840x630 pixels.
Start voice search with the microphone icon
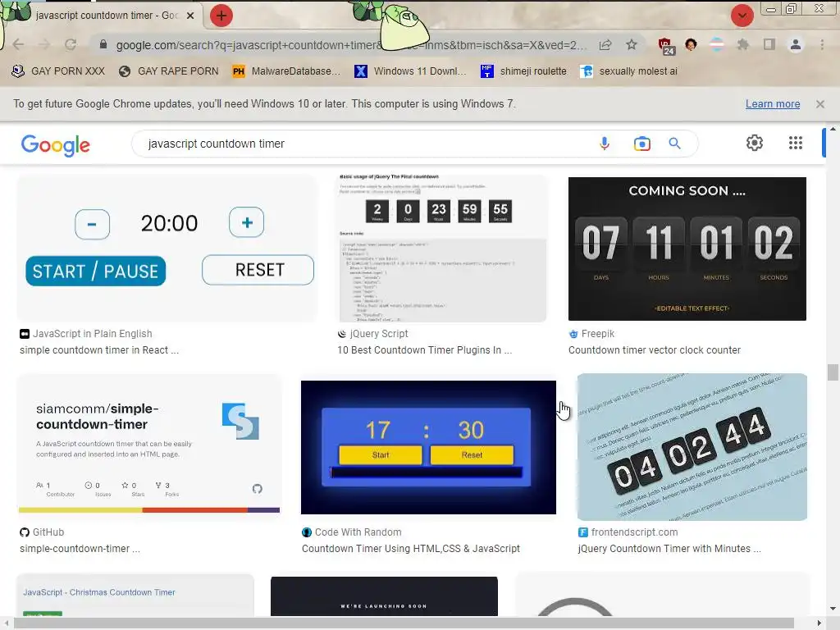pyautogui.click(x=605, y=143)
